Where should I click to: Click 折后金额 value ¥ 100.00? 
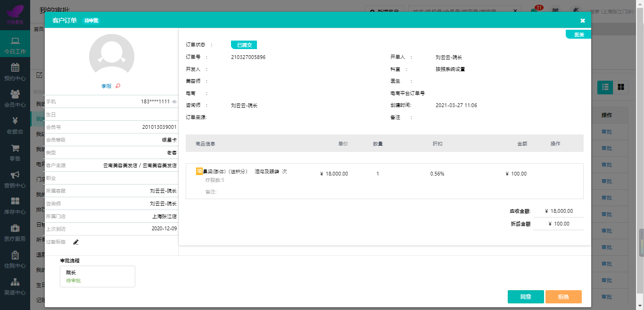point(559,224)
